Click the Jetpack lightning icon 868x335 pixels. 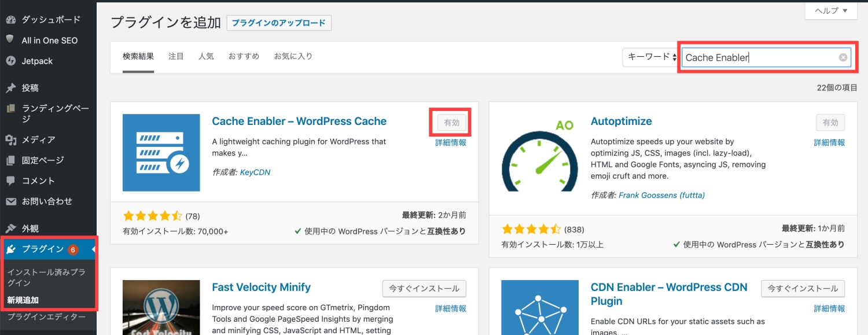(10, 61)
